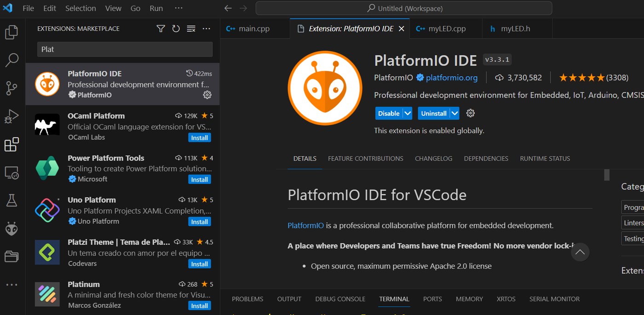Open the DEBUG CONSOLE panel tab

coord(340,299)
